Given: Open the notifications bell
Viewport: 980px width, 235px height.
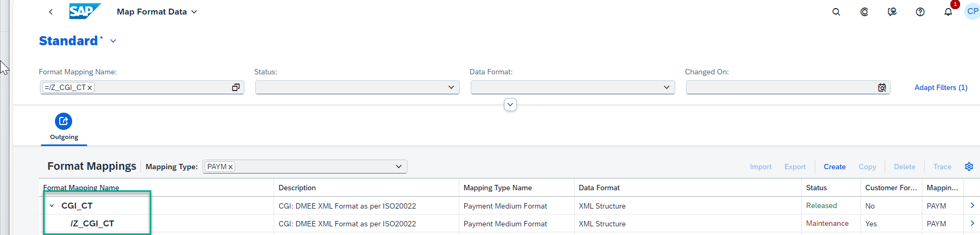Looking at the screenshot, I should pyautogui.click(x=948, y=12).
